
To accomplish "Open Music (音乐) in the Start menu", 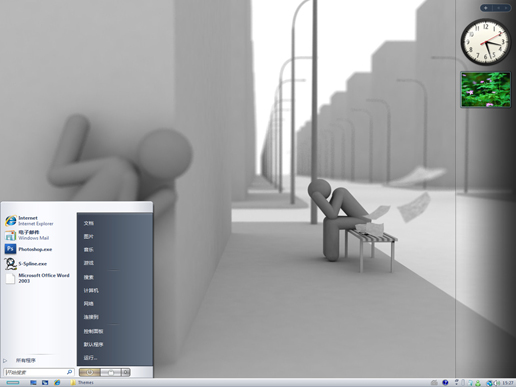I will pos(89,250).
